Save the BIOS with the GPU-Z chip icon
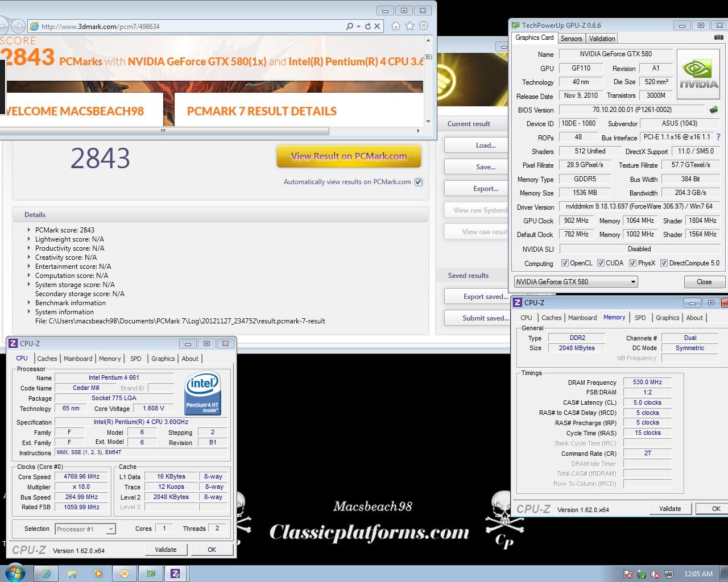The width and height of the screenshot is (728, 582). click(714, 109)
